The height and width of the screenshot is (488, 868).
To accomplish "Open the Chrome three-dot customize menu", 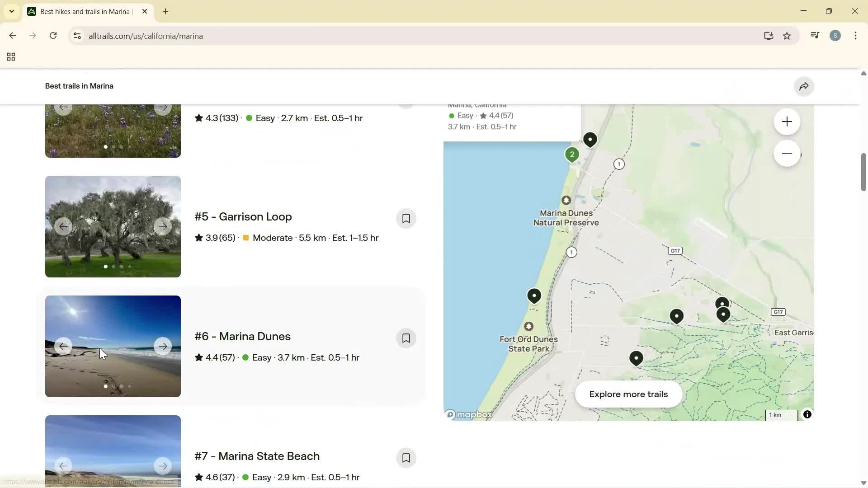I will click(856, 36).
